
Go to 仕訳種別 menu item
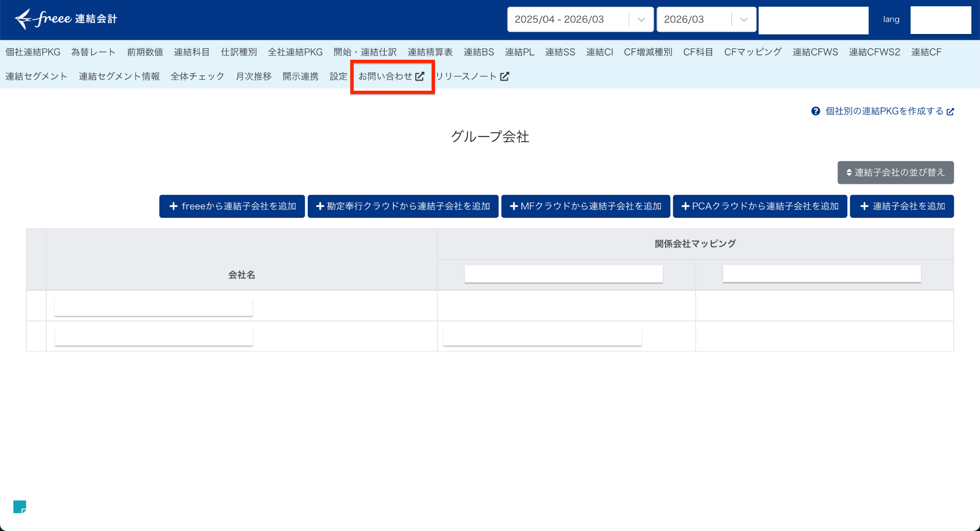pyautogui.click(x=239, y=52)
